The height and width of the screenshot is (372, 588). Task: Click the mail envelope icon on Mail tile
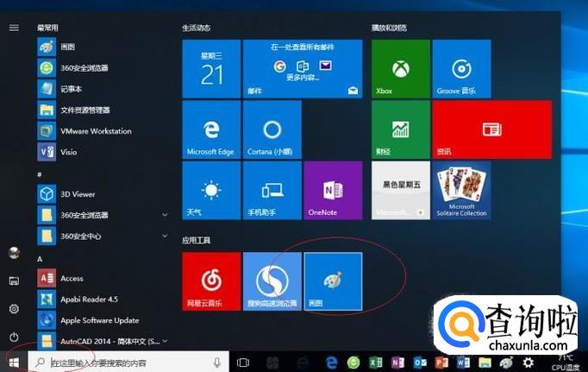pyautogui.click(x=353, y=91)
